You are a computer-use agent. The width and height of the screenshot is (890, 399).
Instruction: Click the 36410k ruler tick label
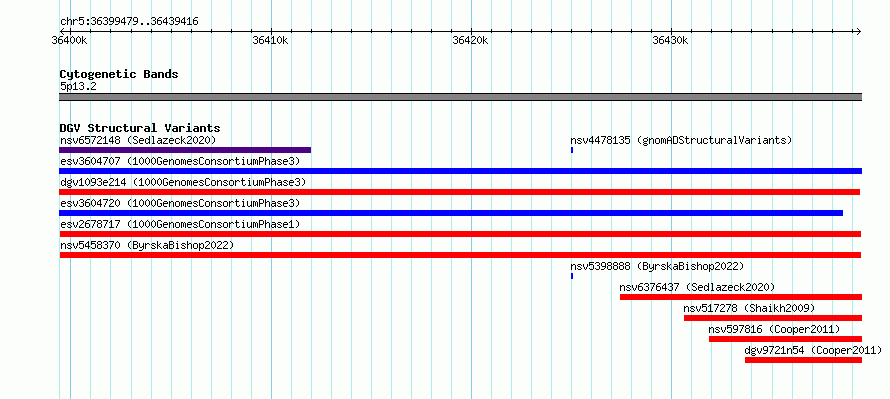click(x=271, y=40)
